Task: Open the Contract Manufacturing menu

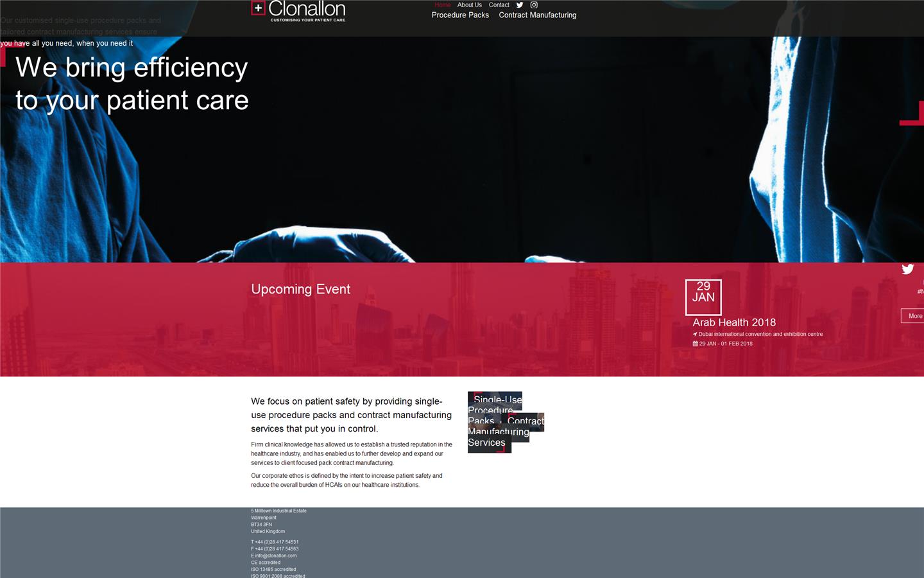Action: coord(538,15)
